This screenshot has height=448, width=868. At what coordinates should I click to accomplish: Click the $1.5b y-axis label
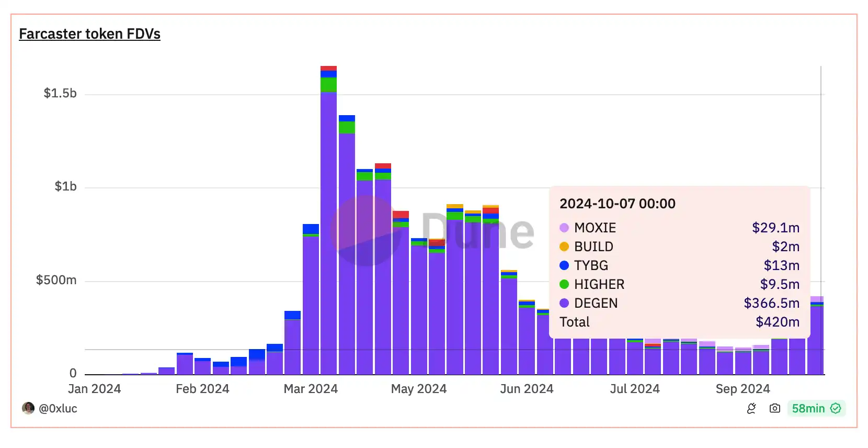tap(60, 93)
